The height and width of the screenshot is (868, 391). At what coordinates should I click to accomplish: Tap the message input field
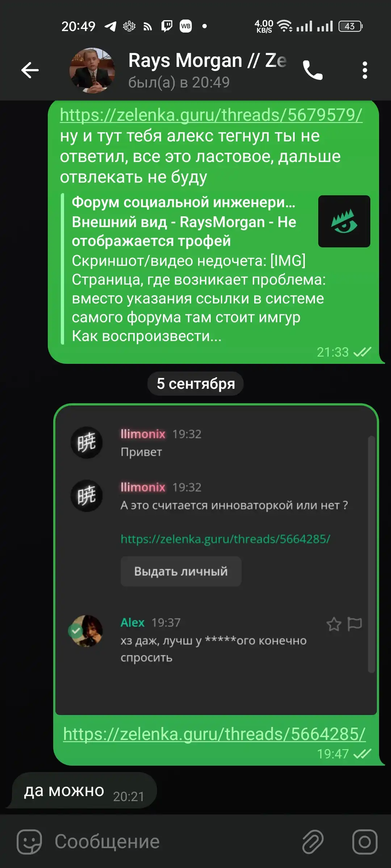[174, 842]
